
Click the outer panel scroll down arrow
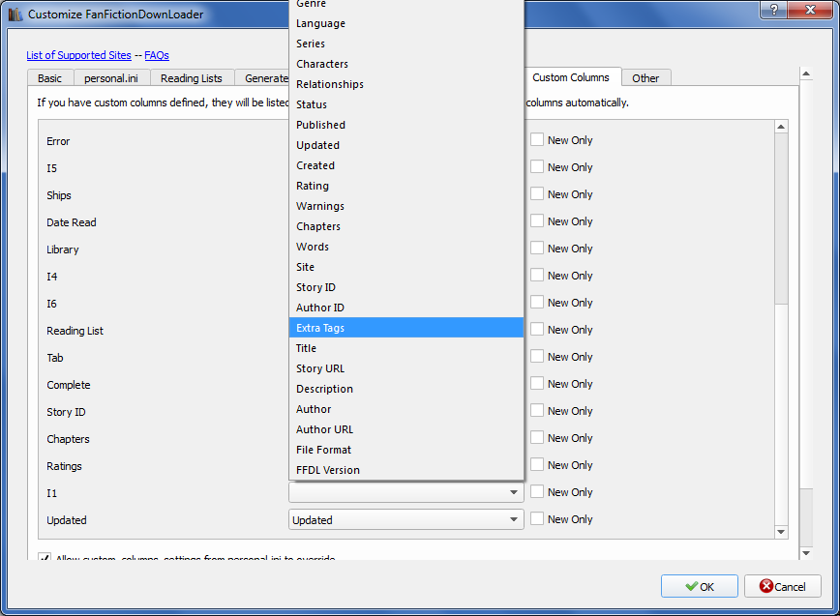[806, 553]
